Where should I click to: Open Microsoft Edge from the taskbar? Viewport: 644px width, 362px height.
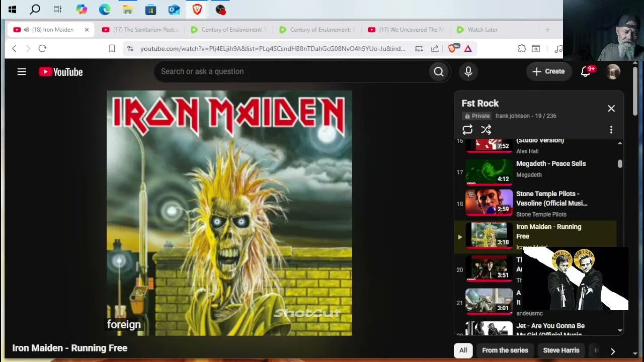click(105, 9)
